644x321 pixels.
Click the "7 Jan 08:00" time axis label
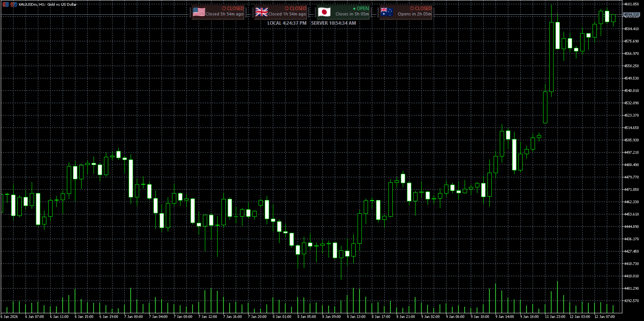click(x=183, y=317)
